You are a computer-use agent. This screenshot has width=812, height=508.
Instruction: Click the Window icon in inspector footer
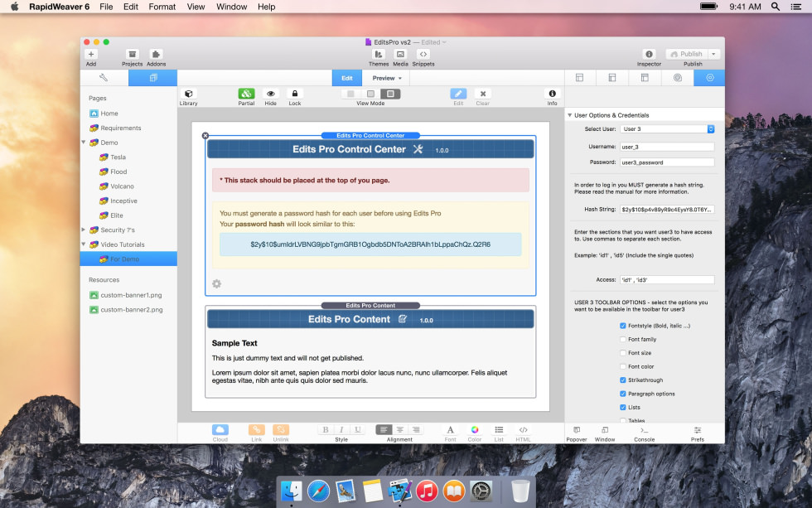click(x=604, y=430)
